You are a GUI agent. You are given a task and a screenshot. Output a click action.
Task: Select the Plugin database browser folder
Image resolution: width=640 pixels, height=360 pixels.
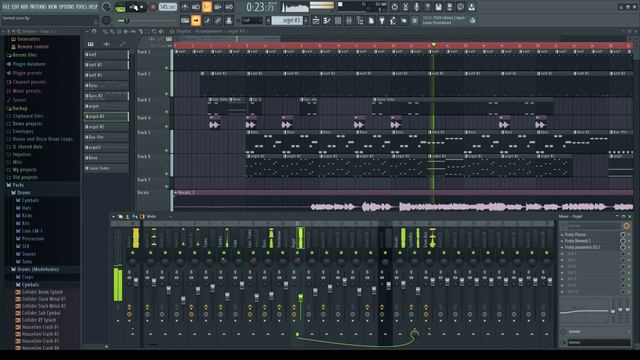click(29, 64)
